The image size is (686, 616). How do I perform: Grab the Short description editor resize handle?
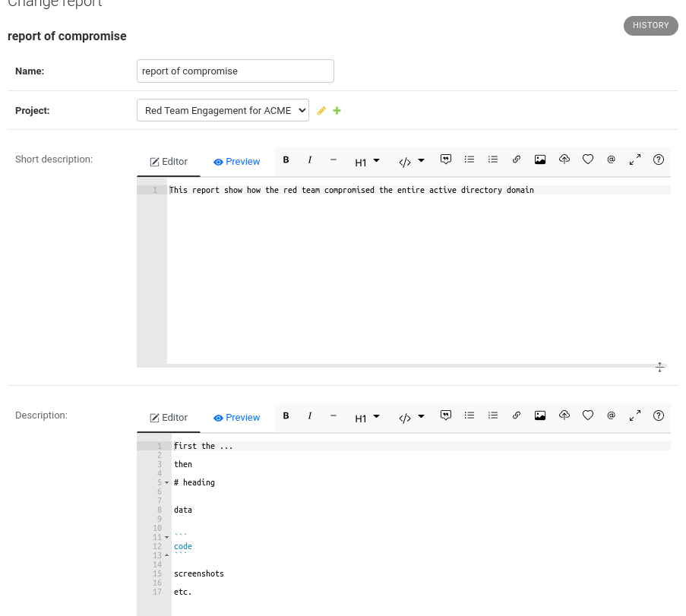point(659,367)
